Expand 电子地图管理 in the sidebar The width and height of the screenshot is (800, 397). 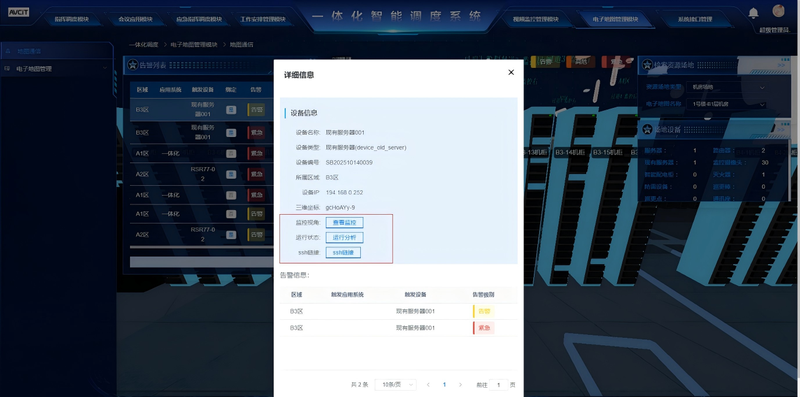pos(56,68)
